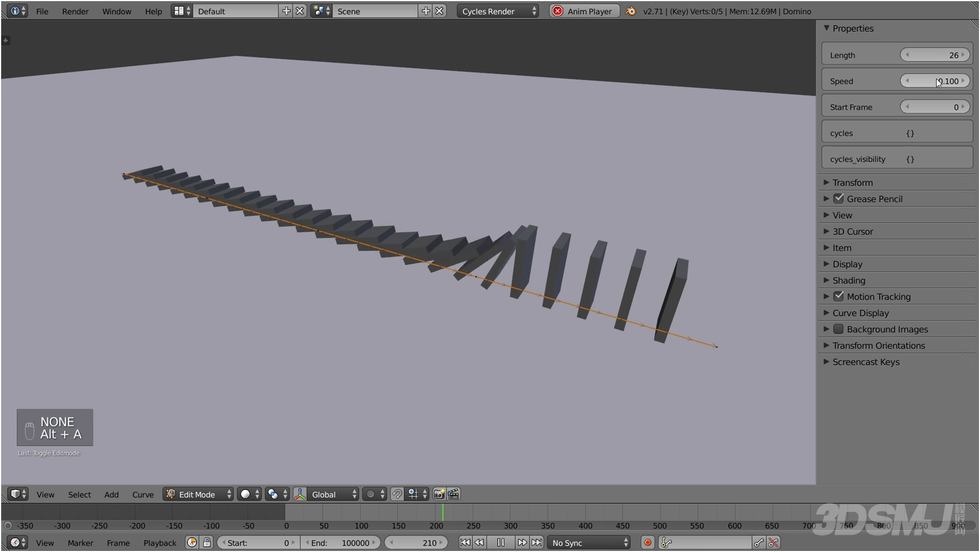
Task: Delete the current Scene
Action: pos(439,11)
